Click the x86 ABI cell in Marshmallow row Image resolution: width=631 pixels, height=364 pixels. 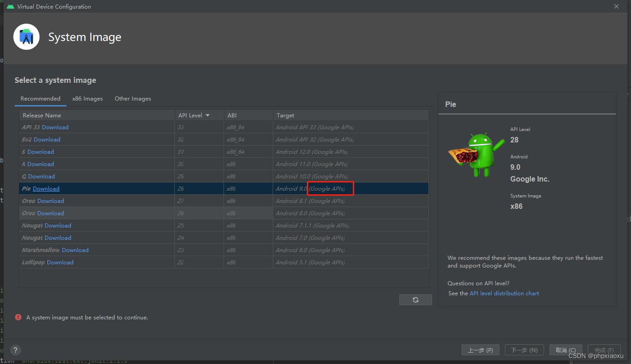coord(249,250)
